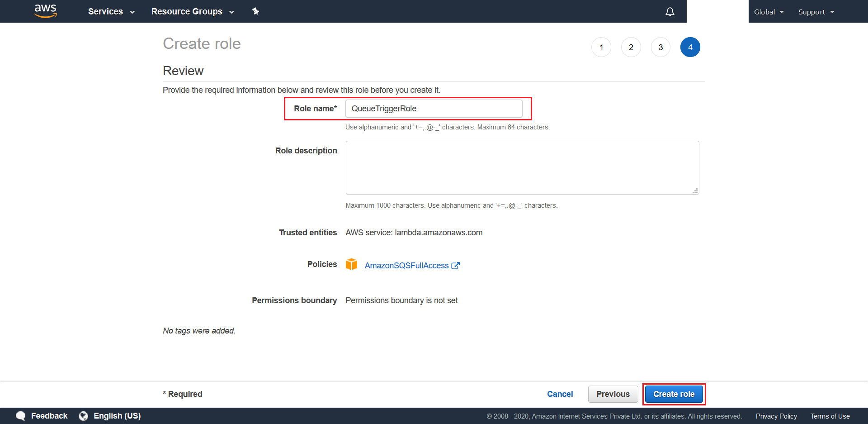Open the Feedback link in footer

[49, 416]
